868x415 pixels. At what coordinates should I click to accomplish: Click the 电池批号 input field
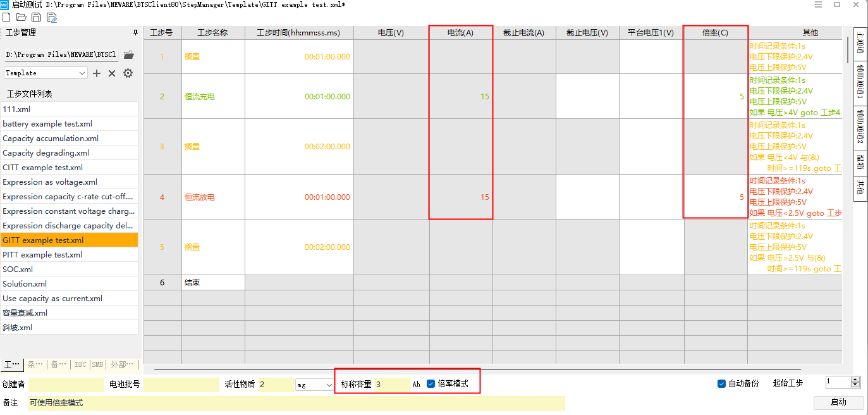pos(181,384)
